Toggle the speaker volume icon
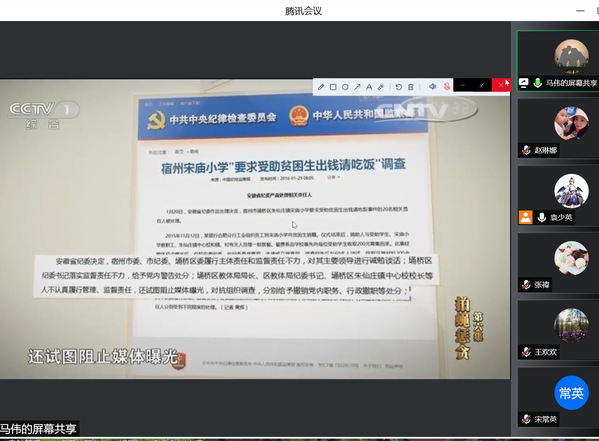Image resolution: width=599 pixels, height=441 pixels. point(432,87)
